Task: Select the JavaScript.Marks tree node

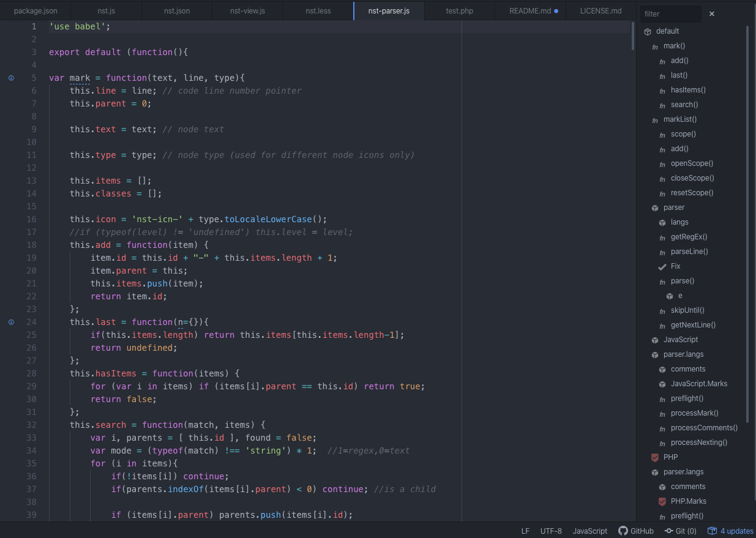Action: 698,384
